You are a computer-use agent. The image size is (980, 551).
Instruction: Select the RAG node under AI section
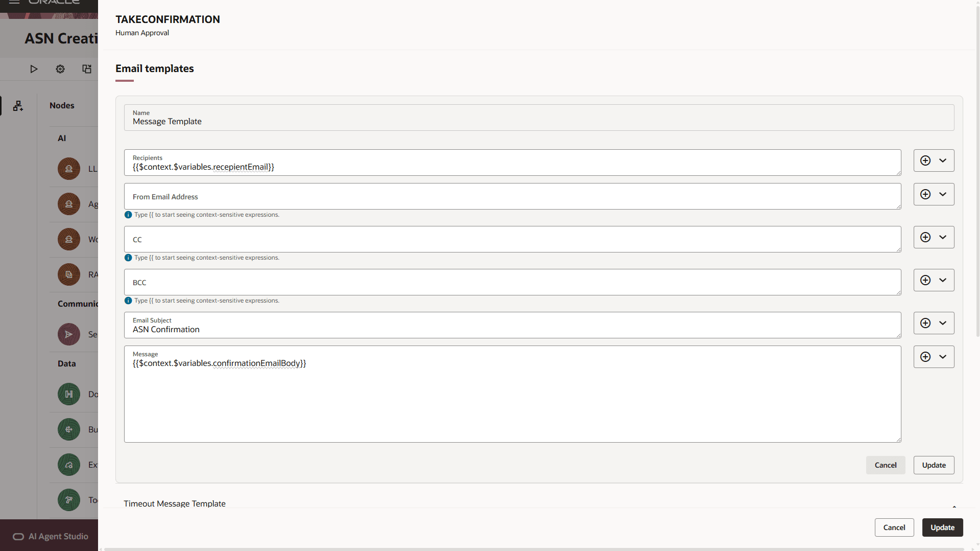(68, 274)
